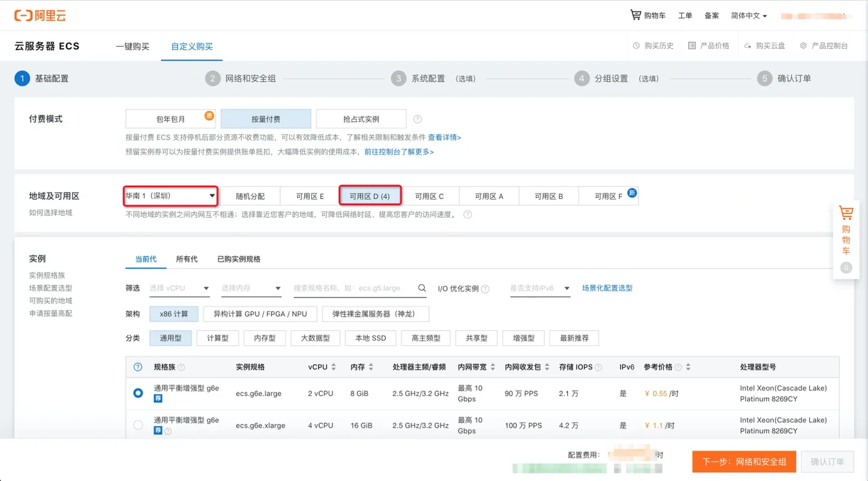This screenshot has height=481, width=868.
Task: Click the purchase history clock icon
Action: (636, 46)
